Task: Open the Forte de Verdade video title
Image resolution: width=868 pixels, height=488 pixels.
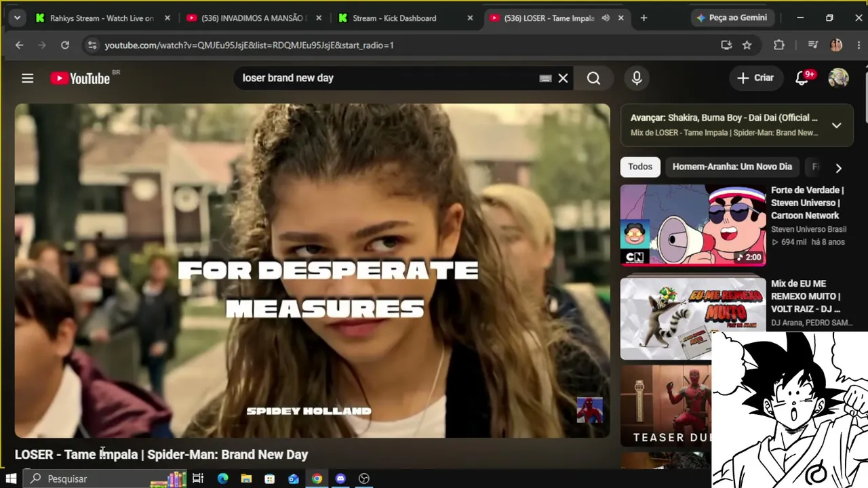Action: pyautogui.click(x=807, y=203)
